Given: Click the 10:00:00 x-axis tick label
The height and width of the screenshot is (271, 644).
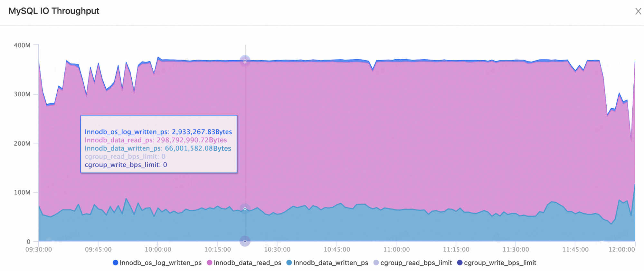Looking at the screenshot, I should (x=158, y=249).
